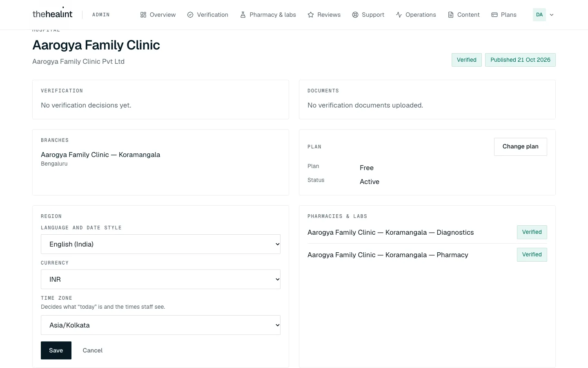The height and width of the screenshot is (368, 588).
Task: Open the Currency dropdown showing INR
Action: pyautogui.click(x=160, y=279)
